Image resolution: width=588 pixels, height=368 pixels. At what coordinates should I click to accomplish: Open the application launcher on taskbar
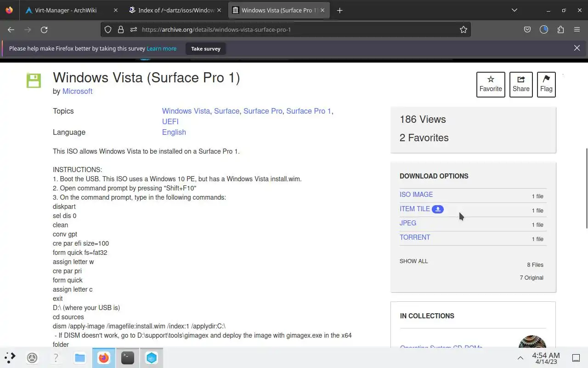pyautogui.click(x=10, y=357)
